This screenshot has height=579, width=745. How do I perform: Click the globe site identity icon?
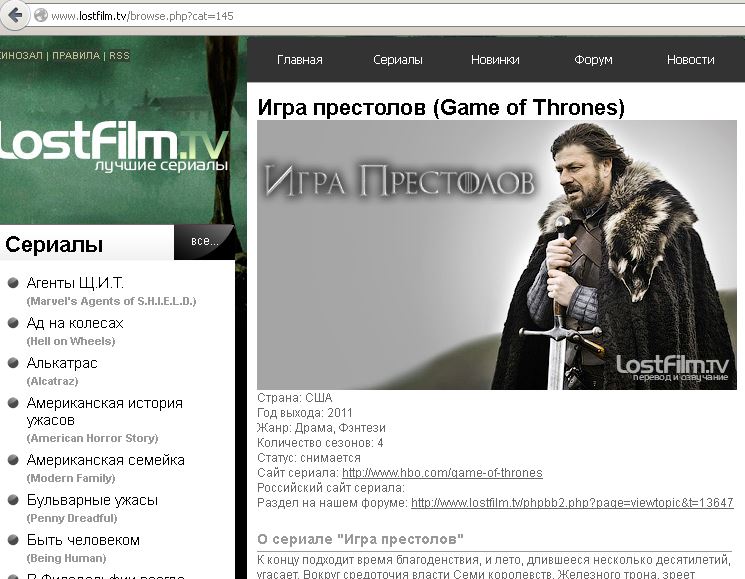click(x=41, y=17)
